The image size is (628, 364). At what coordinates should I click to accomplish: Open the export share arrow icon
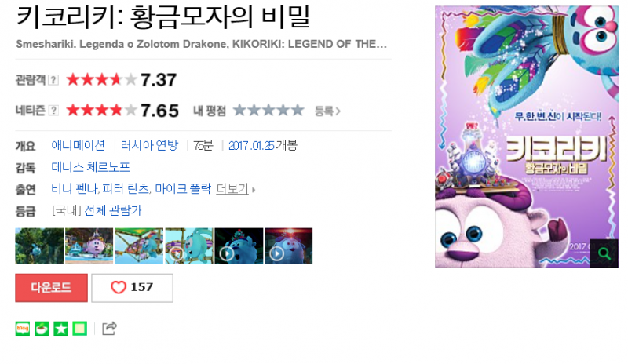pos(109,329)
